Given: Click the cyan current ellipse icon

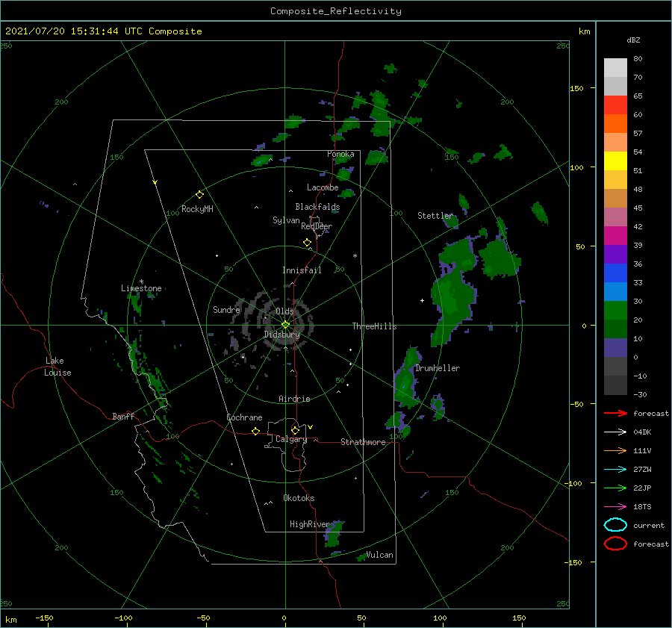Looking at the screenshot, I should pos(615,525).
